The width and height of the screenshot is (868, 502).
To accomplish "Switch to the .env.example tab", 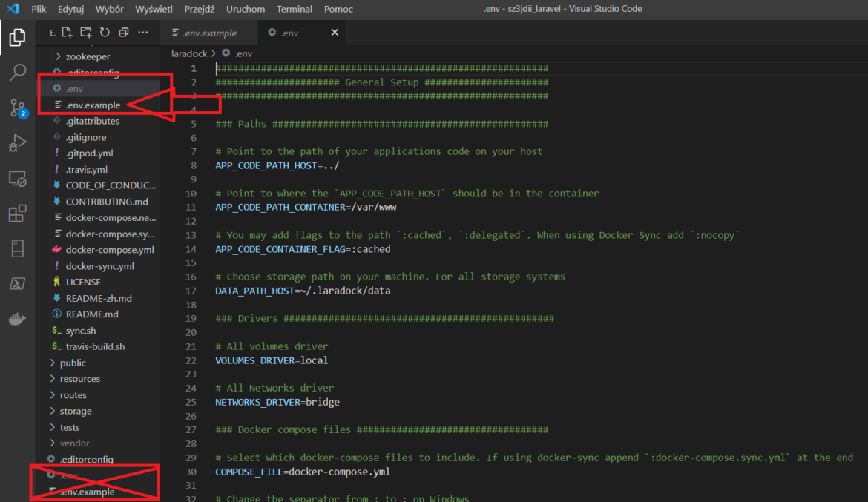I will click(208, 32).
